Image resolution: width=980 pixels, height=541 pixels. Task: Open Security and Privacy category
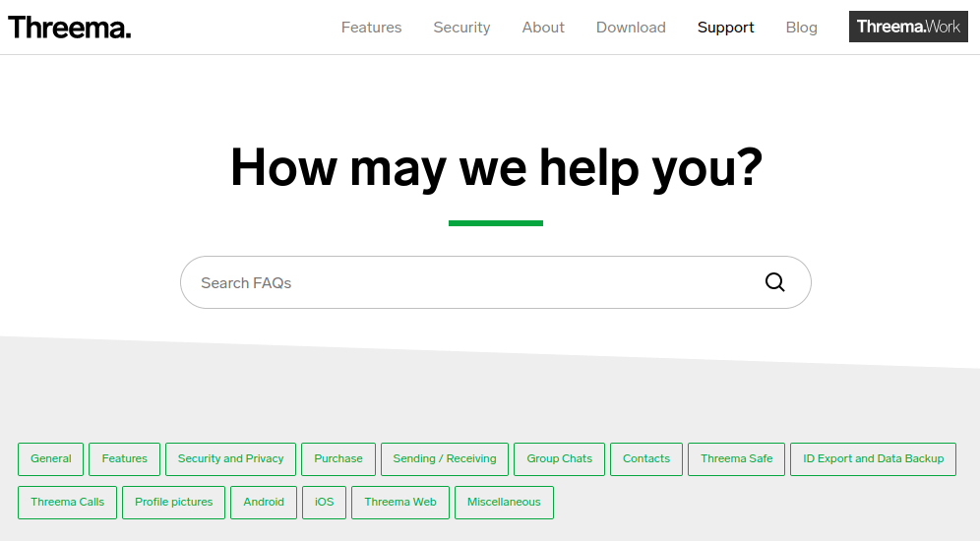tap(230, 459)
